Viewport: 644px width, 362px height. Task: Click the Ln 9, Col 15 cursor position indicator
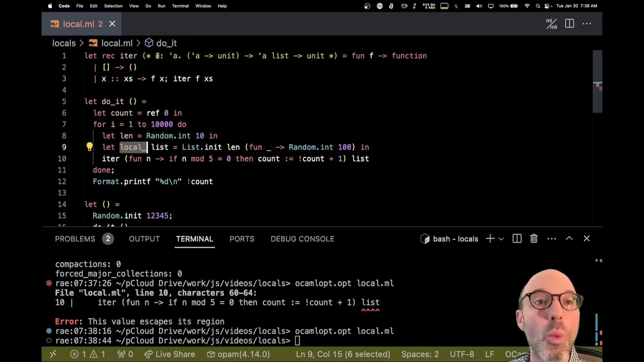point(343,354)
